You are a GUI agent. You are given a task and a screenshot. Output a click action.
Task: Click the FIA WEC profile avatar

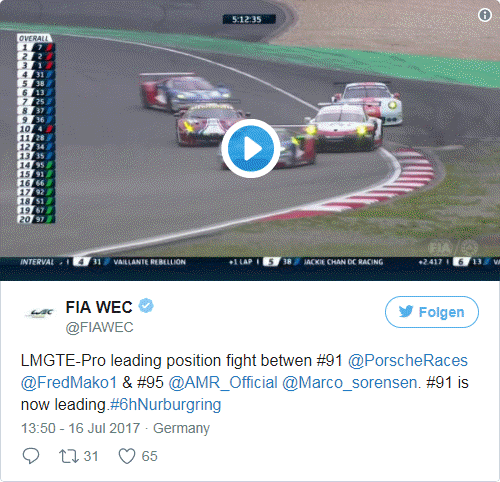coord(40,313)
